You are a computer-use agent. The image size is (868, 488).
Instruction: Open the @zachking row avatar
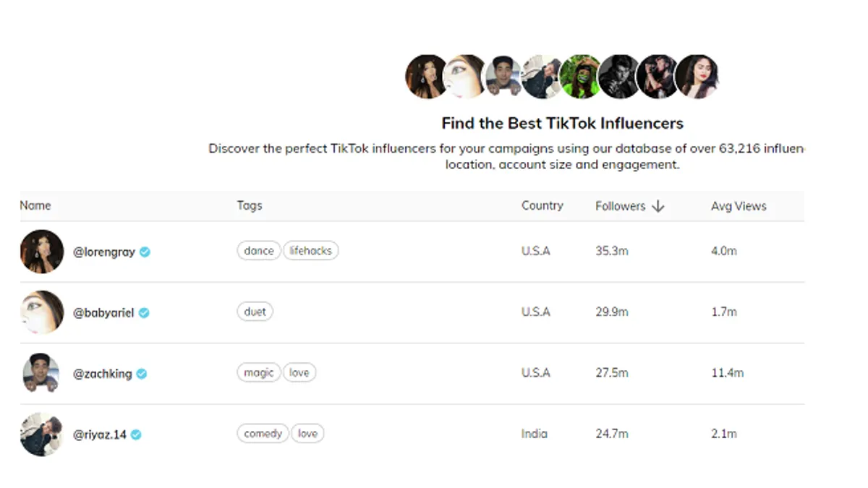[41, 373]
